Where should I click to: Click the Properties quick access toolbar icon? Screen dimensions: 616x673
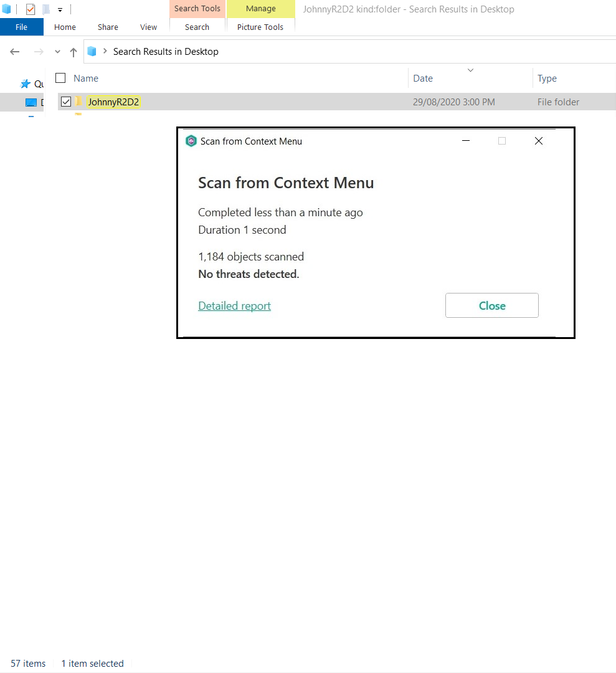[31, 9]
